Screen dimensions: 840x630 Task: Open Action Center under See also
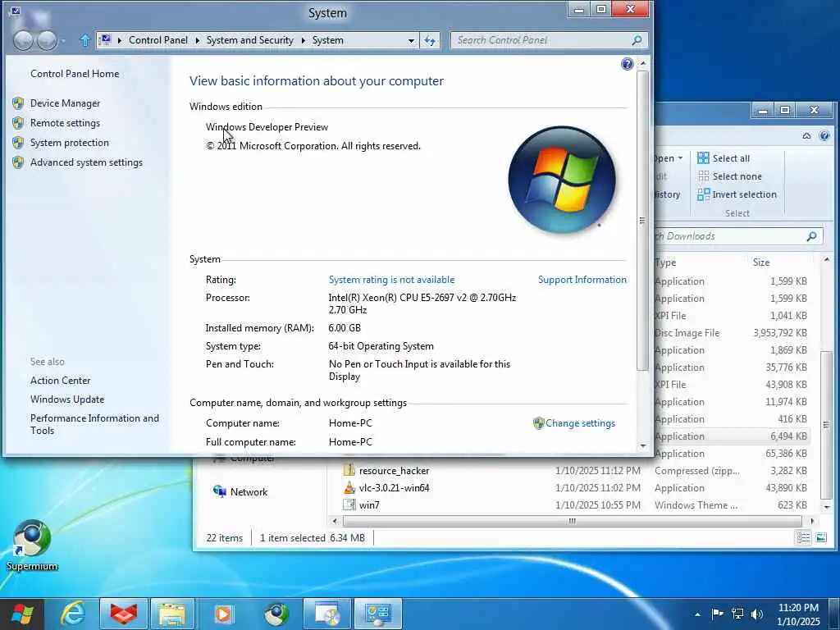pos(60,381)
